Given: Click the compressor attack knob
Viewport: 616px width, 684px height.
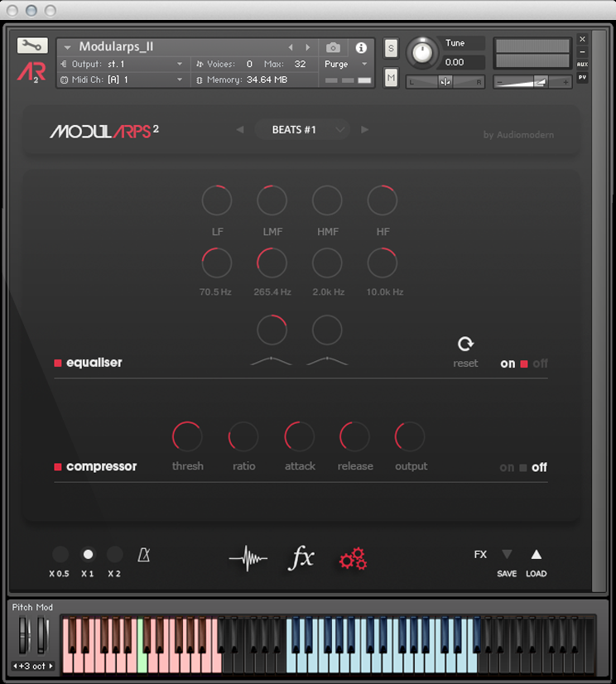Looking at the screenshot, I should coord(299,436).
